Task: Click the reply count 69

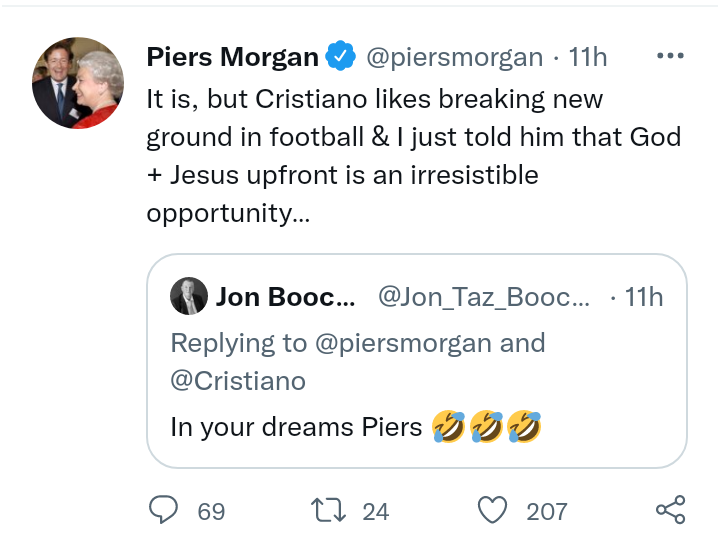Action: click(x=211, y=512)
